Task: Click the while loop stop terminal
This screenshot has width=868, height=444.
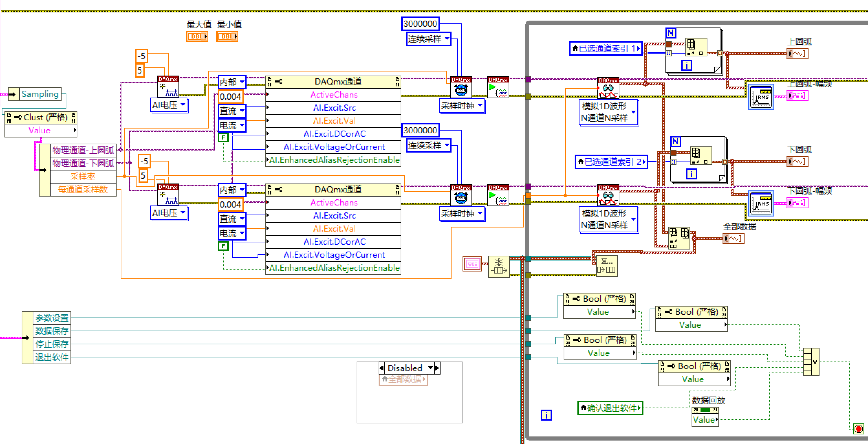Action: [x=859, y=429]
